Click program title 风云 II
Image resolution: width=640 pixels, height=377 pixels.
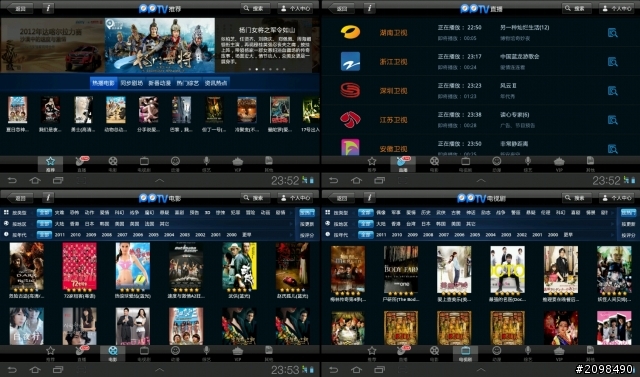point(508,86)
